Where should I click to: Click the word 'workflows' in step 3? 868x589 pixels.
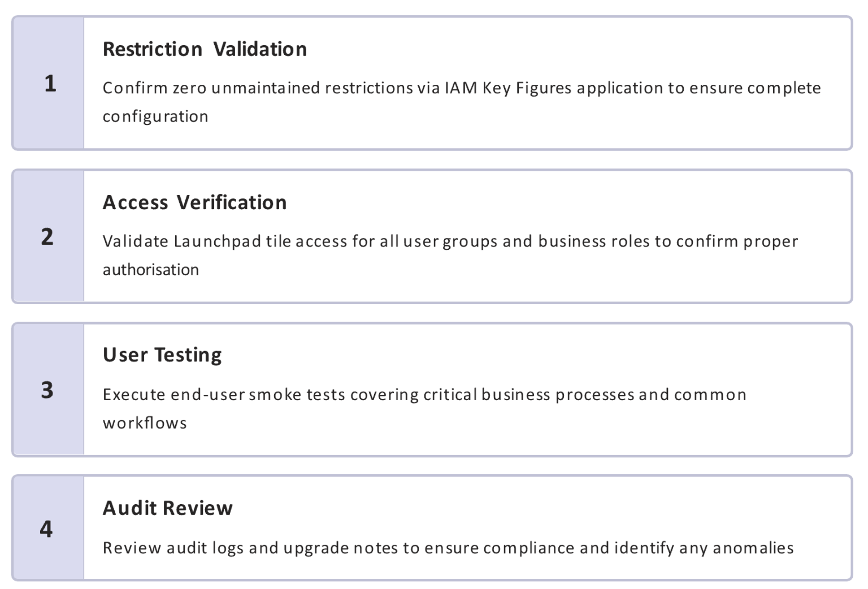pos(145,423)
